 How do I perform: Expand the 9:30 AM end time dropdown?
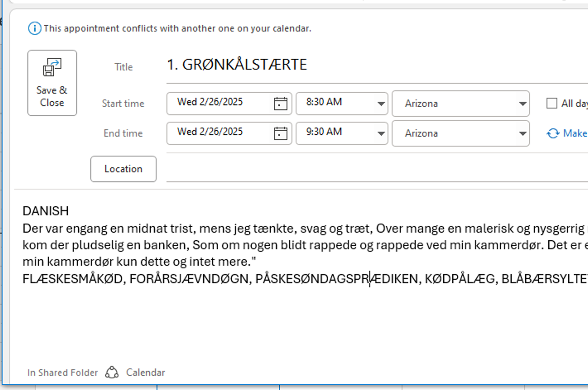click(x=381, y=133)
